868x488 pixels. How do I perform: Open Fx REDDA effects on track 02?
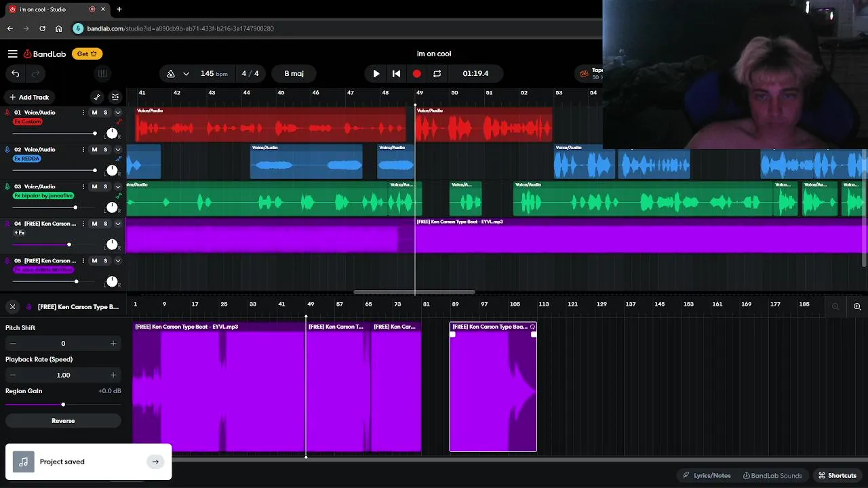point(27,159)
